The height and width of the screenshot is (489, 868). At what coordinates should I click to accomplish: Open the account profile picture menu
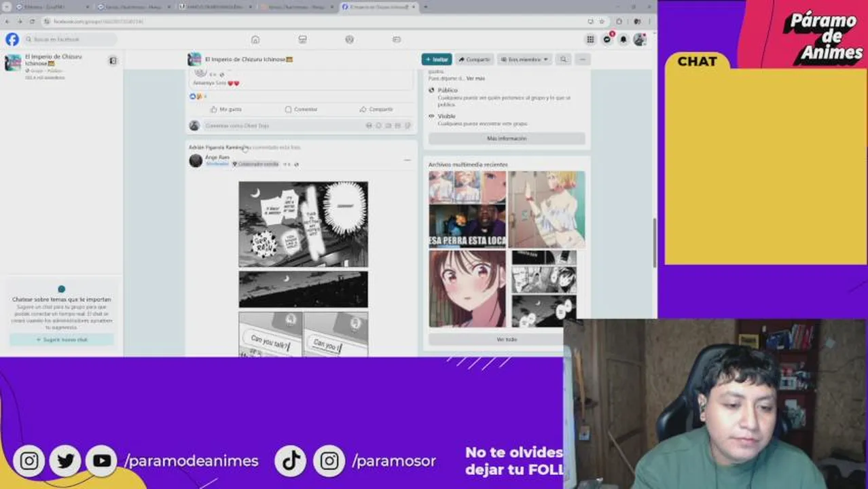point(639,39)
